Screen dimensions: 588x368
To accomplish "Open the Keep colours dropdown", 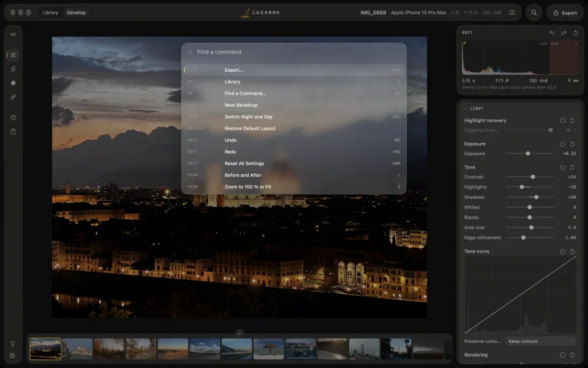I will coord(540,341).
